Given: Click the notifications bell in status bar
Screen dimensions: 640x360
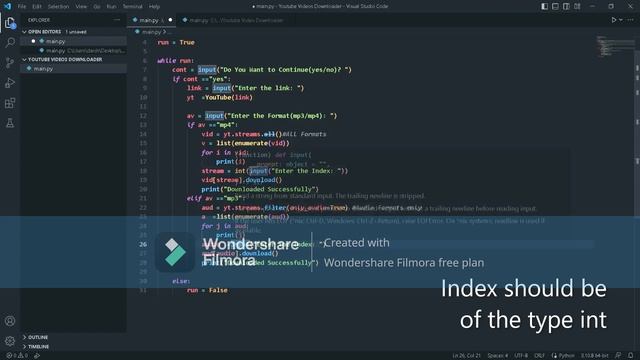Looking at the screenshot, I should 631,356.
